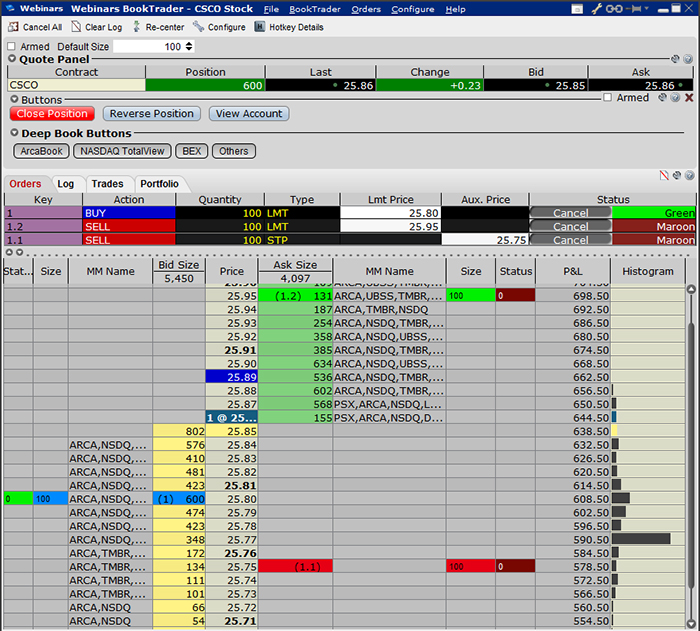Click red (1.1) stop order cell at 25.75

pos(295,567)
